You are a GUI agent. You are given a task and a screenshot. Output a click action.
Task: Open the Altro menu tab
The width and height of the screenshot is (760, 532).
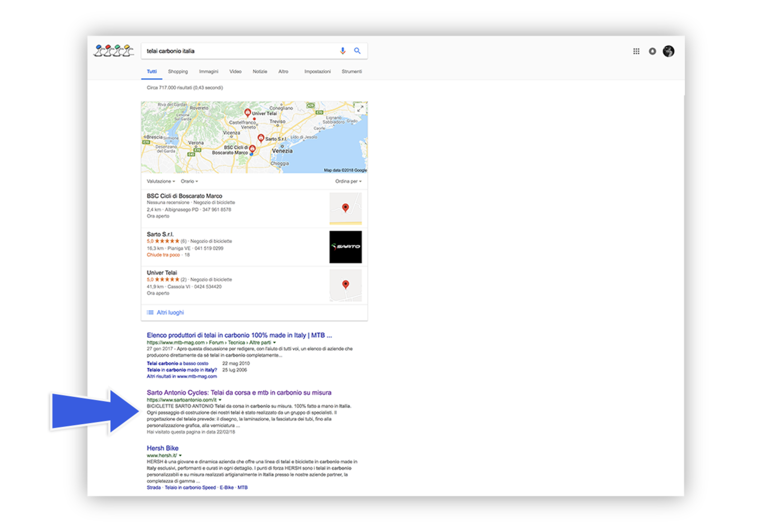283,72
